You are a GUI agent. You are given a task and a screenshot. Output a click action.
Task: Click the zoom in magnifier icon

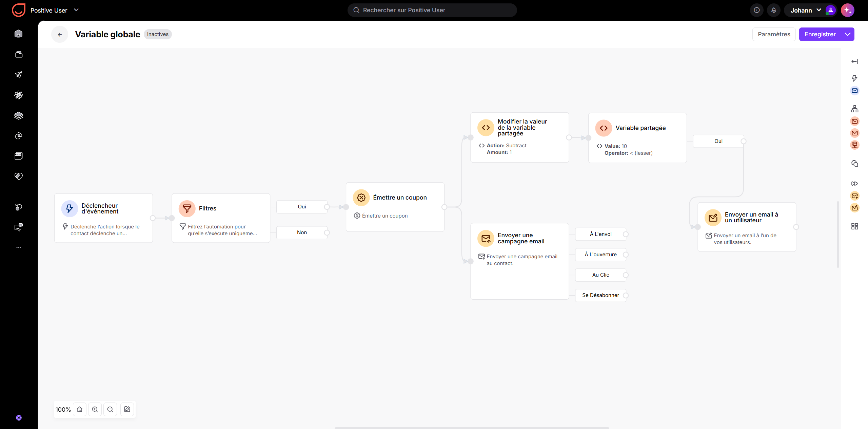95,409
